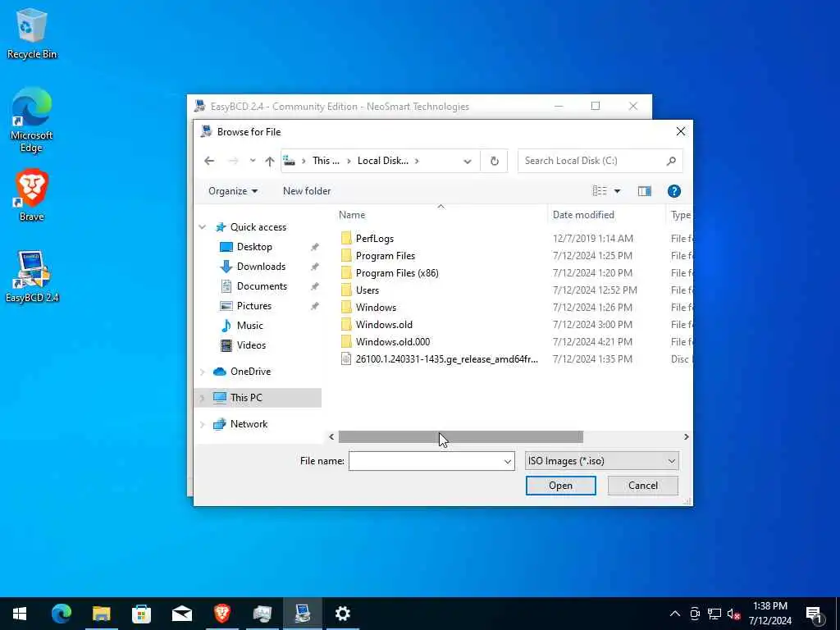
Task: Open Windows Start menu
Action: pyautogui.click(x=20, y=614)
